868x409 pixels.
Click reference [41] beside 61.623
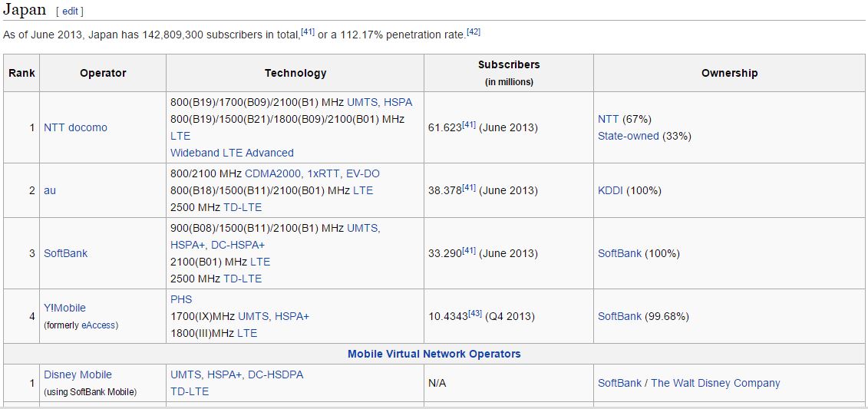pyautogui.click(x=469, y=125)
